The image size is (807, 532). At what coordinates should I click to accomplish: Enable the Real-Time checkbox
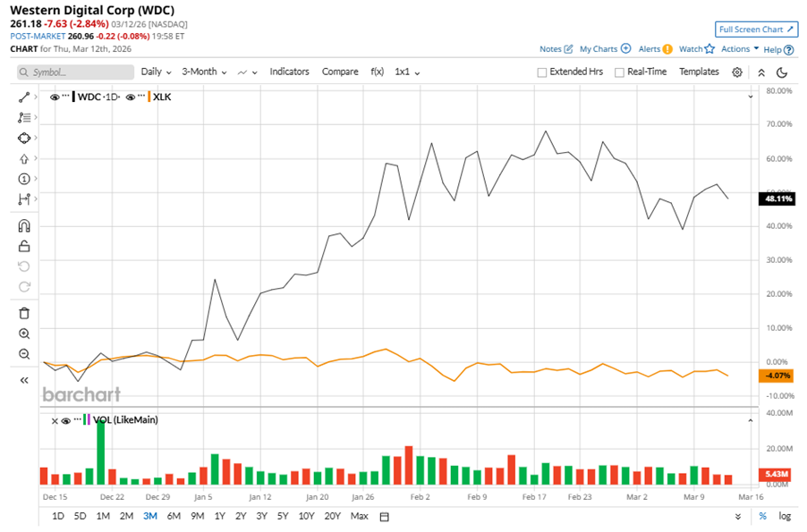point(619,72)
